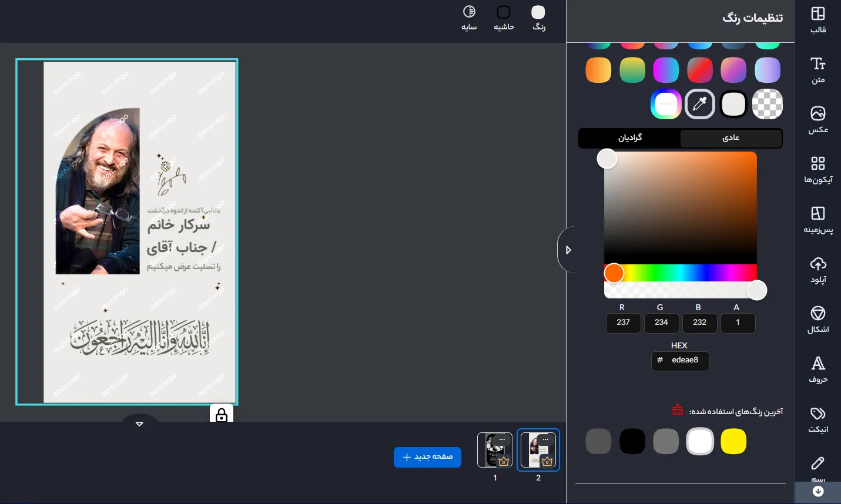Viewport: 841px width, 504px height.
Task: Select the سرکار خانم text on canvas
Action: click(x=179, y=226)
